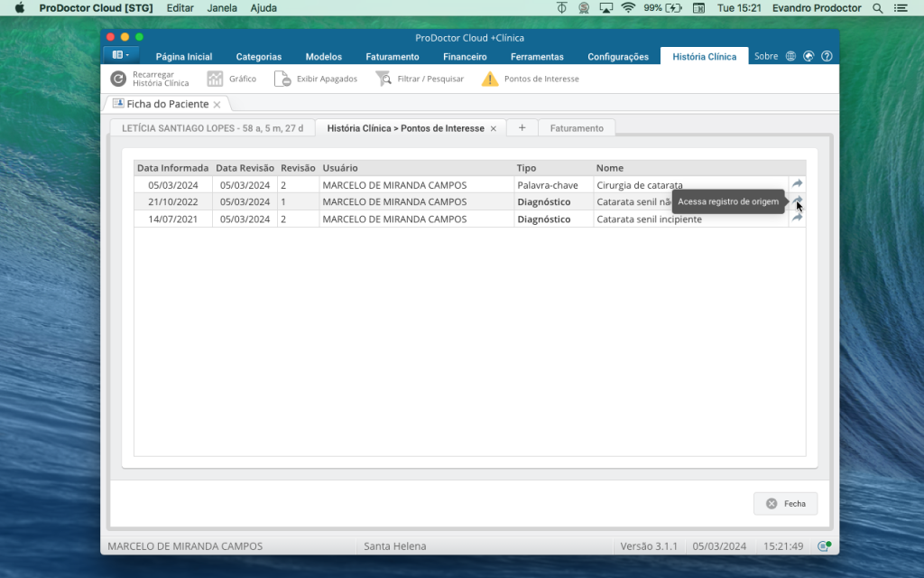Click Santa Helena in status bar
This screenshot has width=924, height=578.
395,546
